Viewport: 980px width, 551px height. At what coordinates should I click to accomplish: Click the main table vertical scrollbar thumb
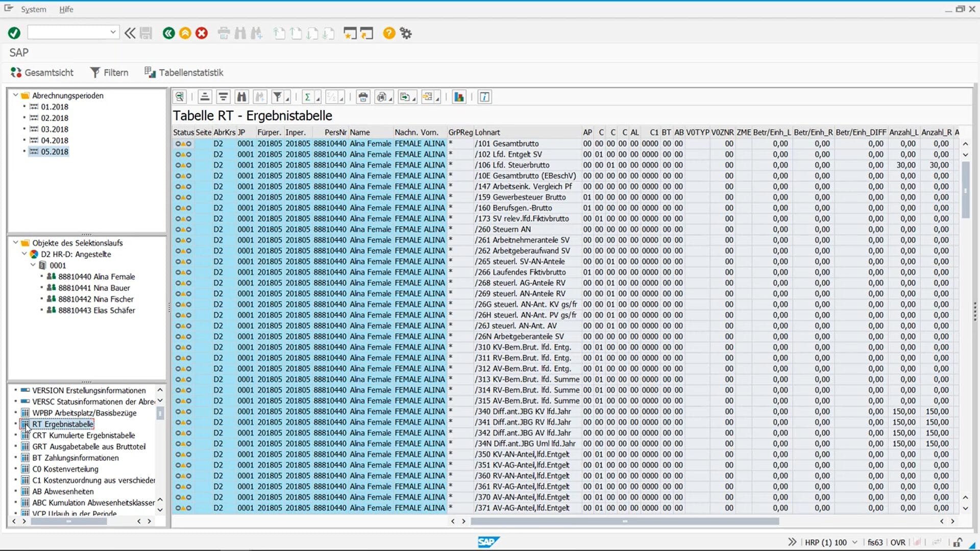click(x=965, y=190)
